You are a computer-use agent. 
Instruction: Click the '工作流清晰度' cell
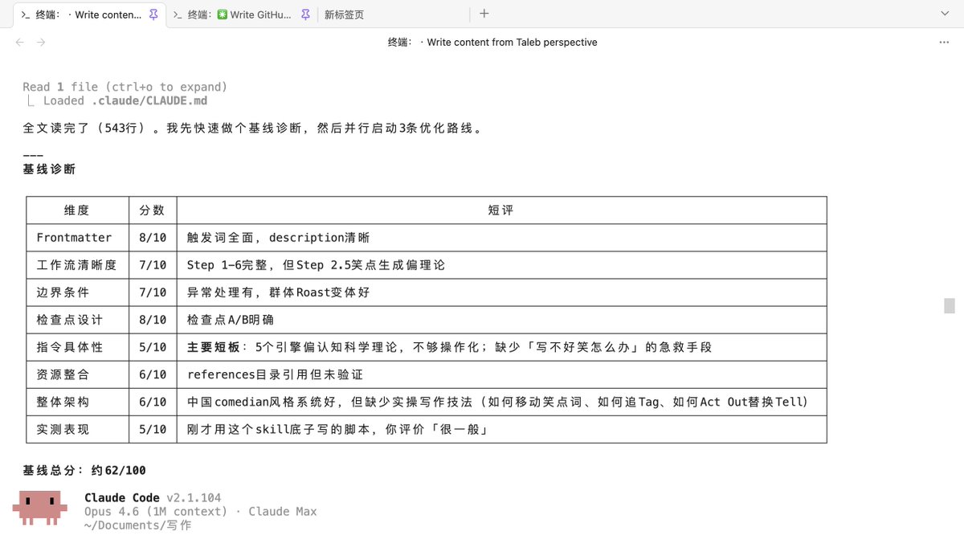pos(77,265)
